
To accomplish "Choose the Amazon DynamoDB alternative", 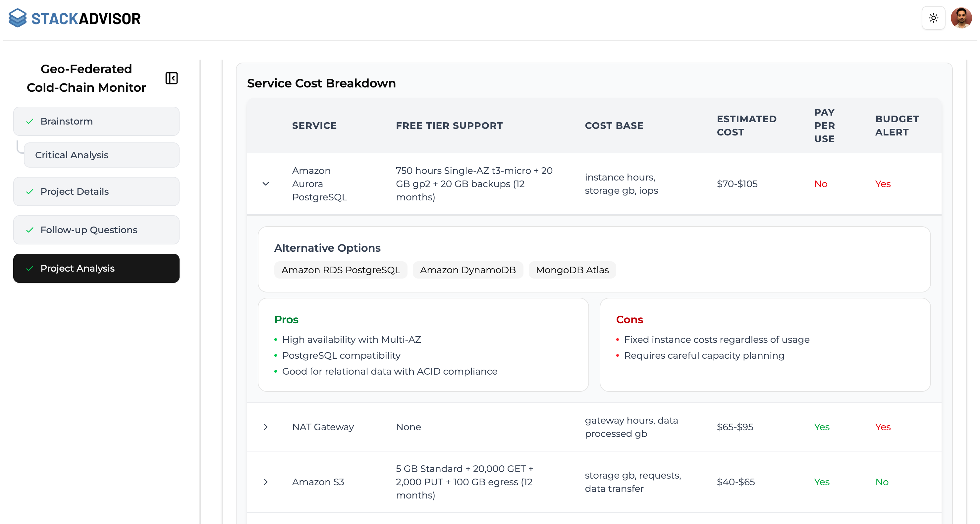I will pos(468,270).
